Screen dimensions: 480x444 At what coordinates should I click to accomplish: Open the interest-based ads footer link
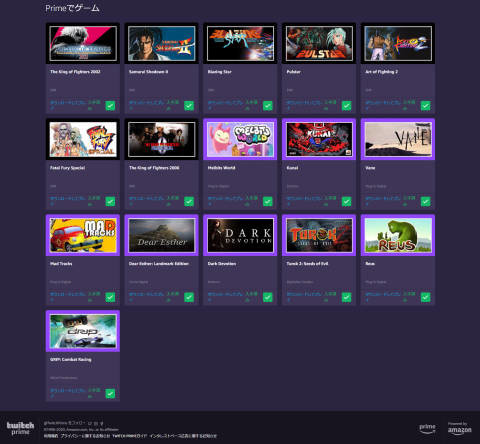coord(183,436)
